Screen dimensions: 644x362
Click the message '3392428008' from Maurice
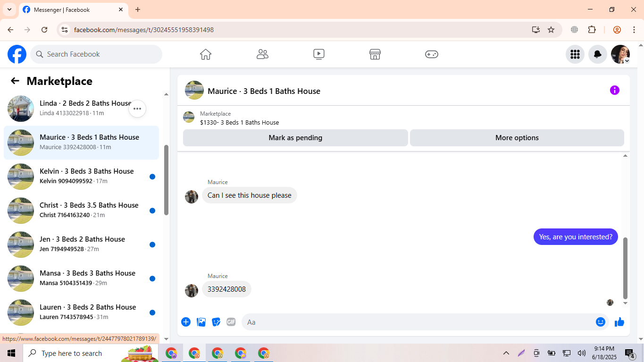point(226,289)
